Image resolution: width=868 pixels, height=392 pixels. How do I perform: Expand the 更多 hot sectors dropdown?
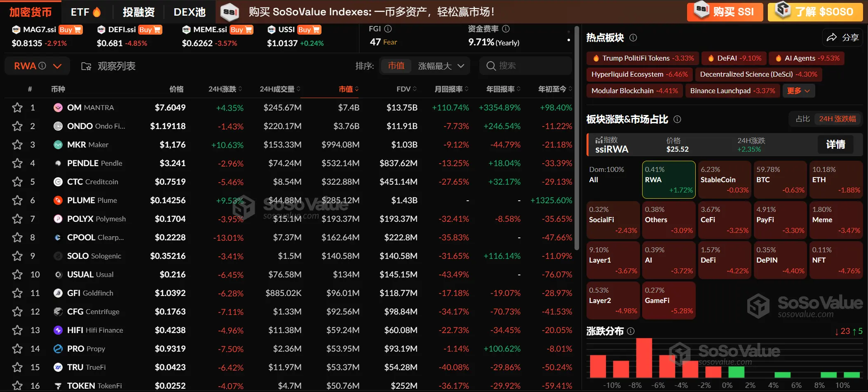[x=798, y=90]
